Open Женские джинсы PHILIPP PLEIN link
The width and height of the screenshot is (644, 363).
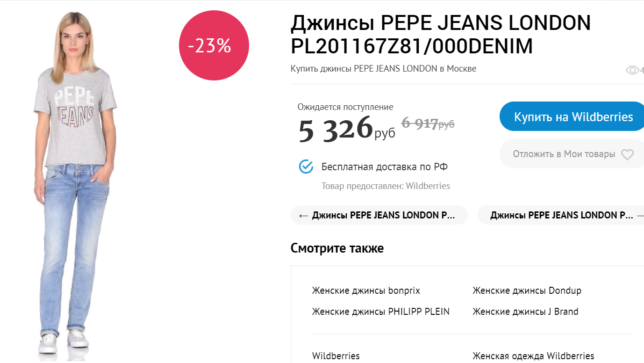pos(380,312)
